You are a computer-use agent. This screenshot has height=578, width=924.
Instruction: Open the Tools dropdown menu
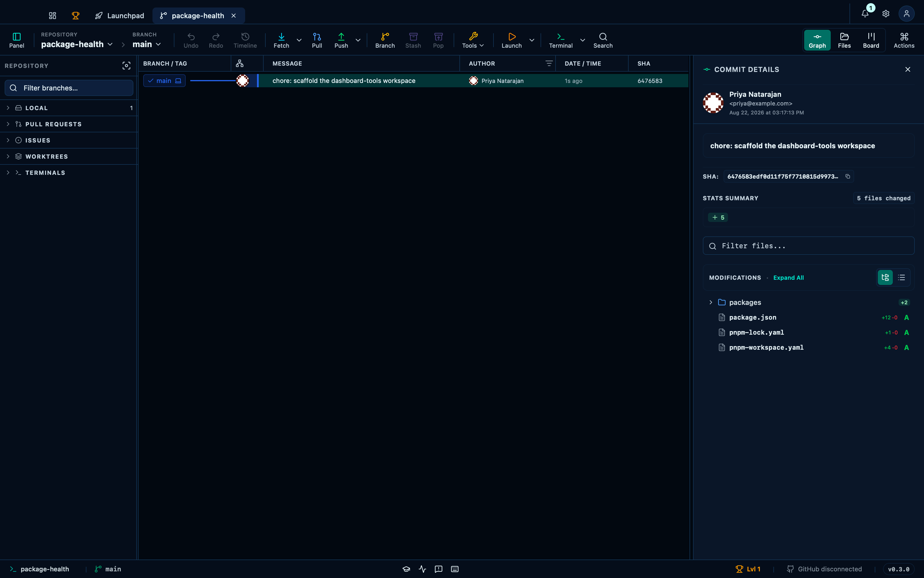point(473,40)
